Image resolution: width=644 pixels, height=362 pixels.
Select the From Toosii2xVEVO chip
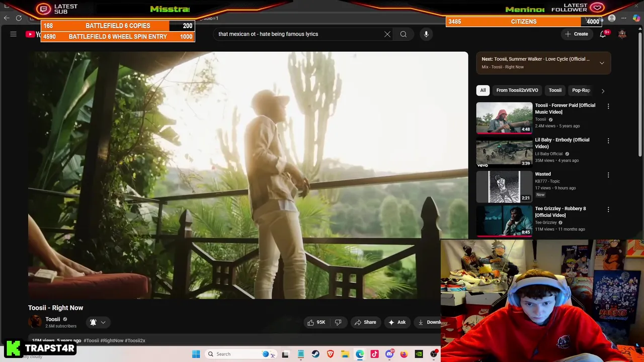(517, 90)
